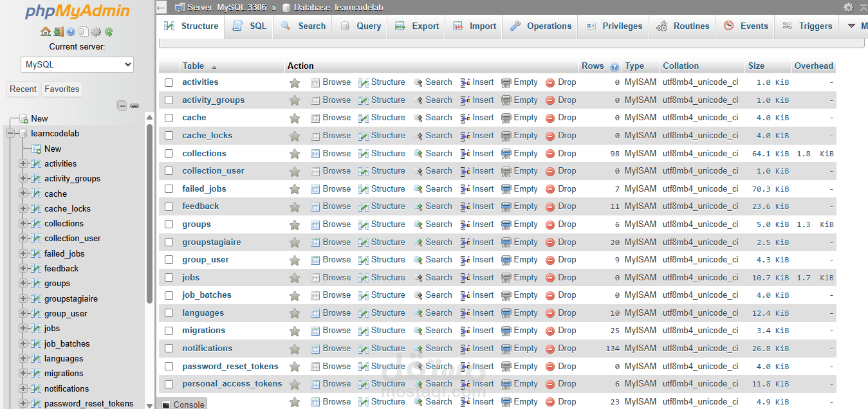Image resolution: width=868 pixels, height=409 pixels.
Task: Click the Recent button in sidebar
Action: tap(23, 89)
